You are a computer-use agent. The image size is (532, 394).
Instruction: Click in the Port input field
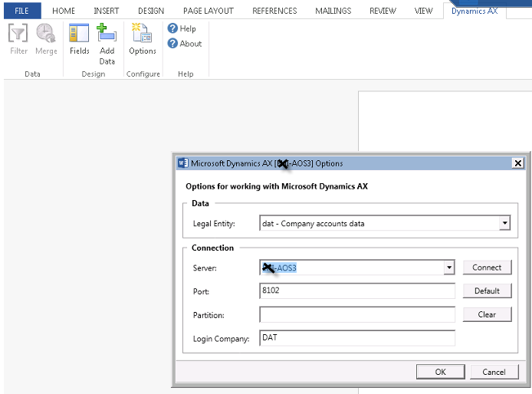[x=357, y=291]
